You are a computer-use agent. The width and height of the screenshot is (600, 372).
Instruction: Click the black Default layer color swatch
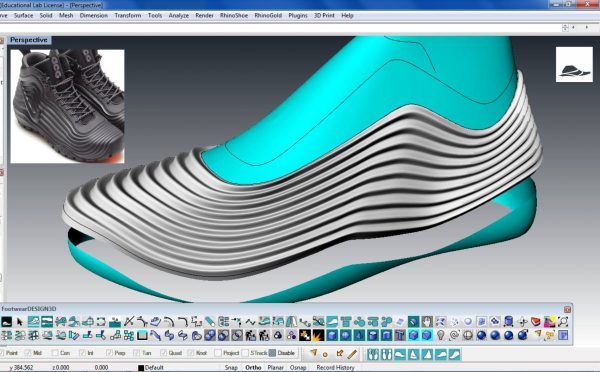(141, 368)
